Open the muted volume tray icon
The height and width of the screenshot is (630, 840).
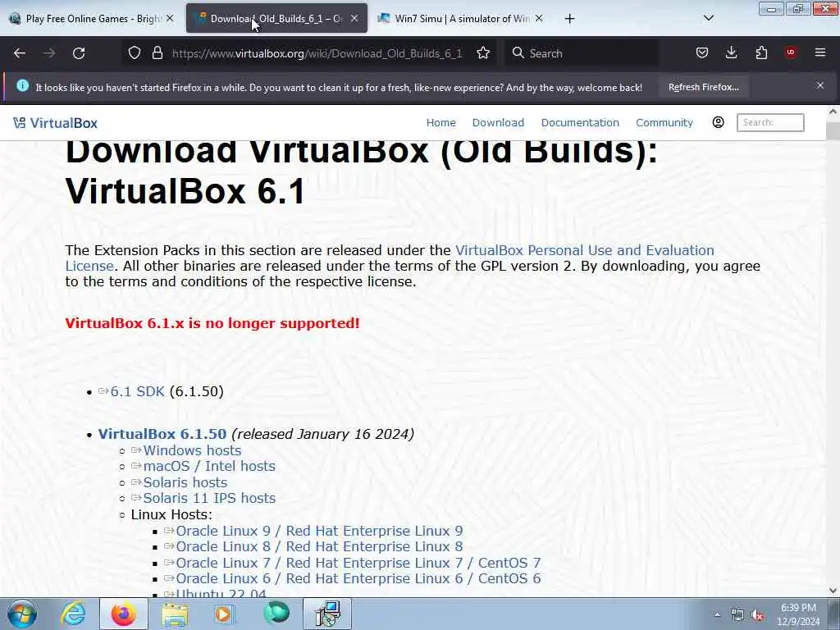pos(757,614)
